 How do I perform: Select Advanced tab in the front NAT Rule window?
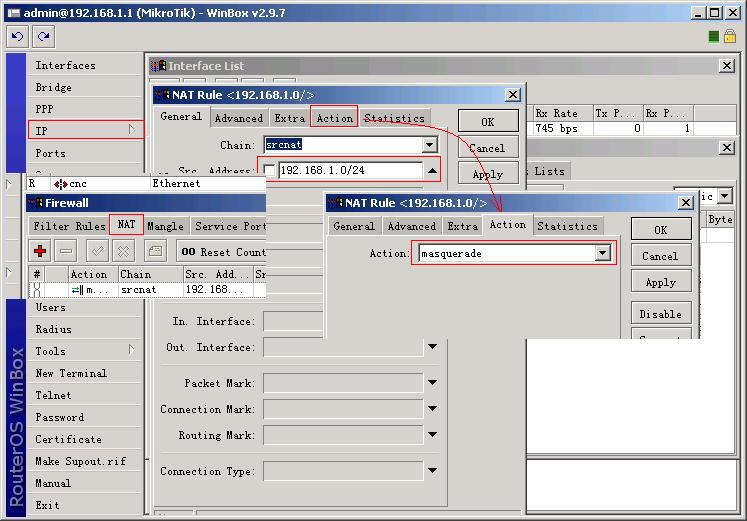pos(412,226)
